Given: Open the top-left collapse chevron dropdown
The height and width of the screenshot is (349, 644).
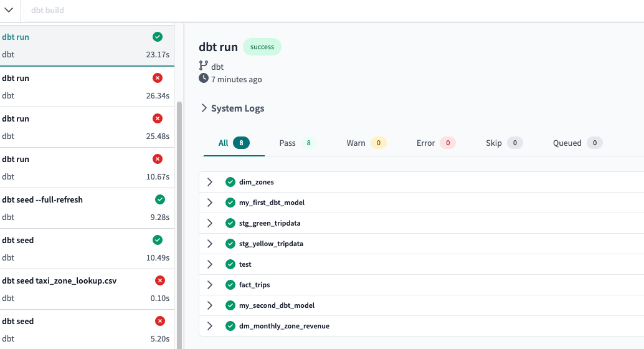Looking at the screenshot, I should pyautogui.click(x=9, y=10).
